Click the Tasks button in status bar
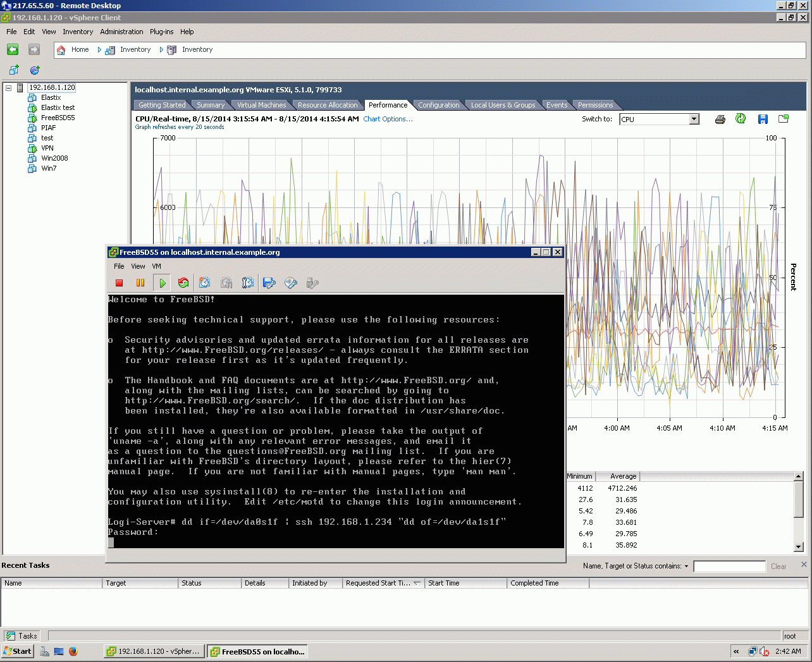Image resolution: width=812 pixels, height=662 pixels. tap(22, 636)
